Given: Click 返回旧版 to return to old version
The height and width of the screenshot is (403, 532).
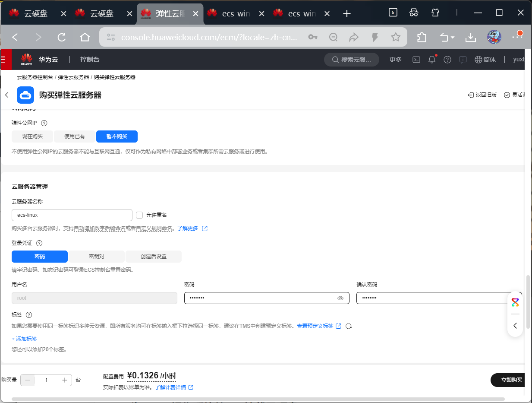Looking at the screenshot, I should [x=482, y=95].
